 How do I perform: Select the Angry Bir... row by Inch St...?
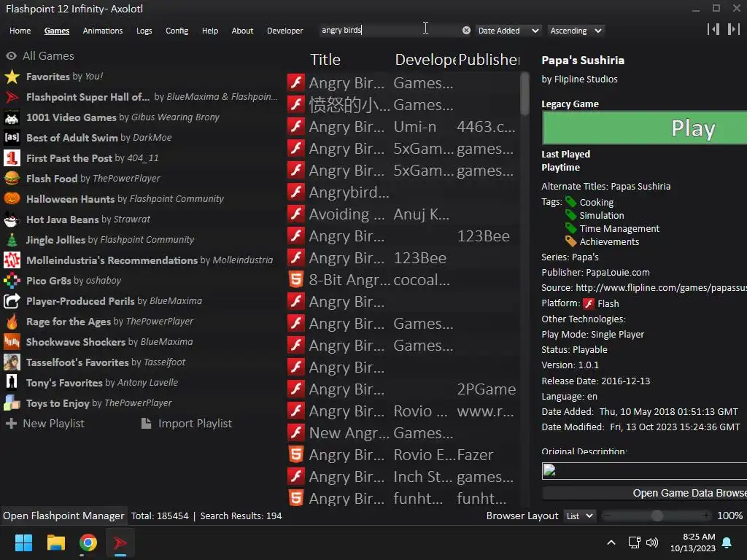pos(403,477)
